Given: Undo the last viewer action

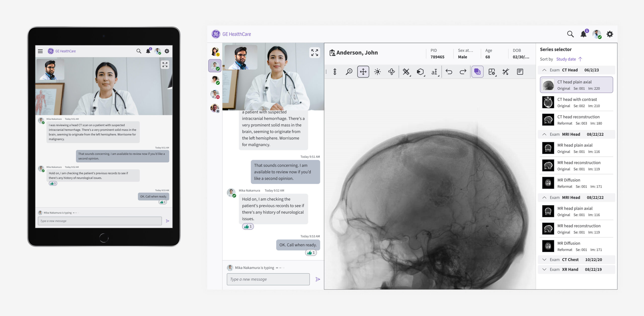Looking at the screenshot, I should click(449, 72).
